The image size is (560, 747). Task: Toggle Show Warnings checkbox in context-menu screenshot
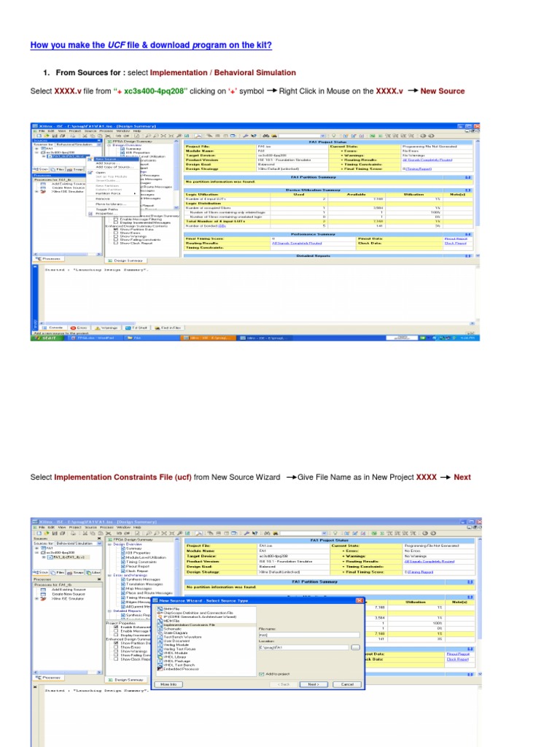click(x=116, y=236)
